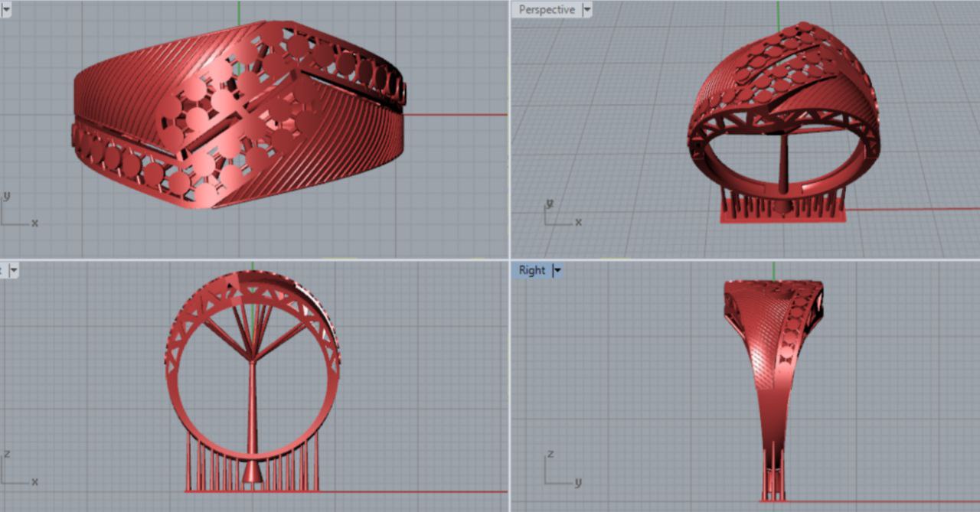Click the Right viewport title label
The height and width of the screenshot is (512, 980).
point(532,270)
